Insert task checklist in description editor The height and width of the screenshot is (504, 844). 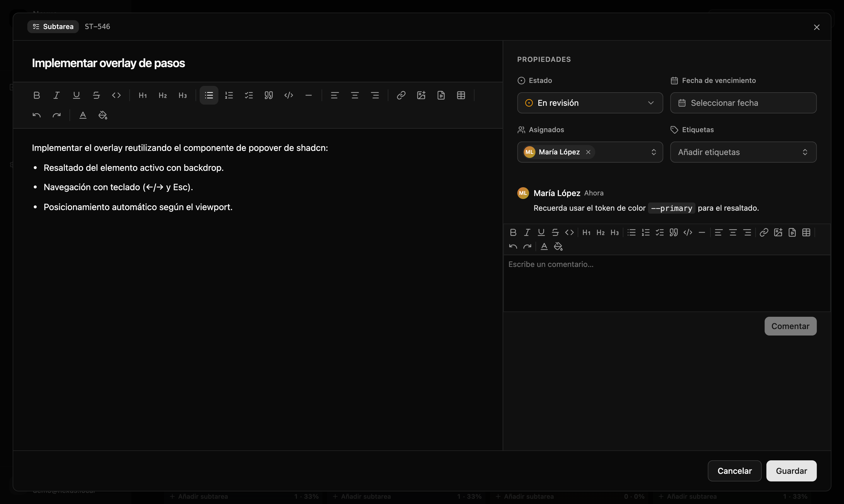pos(249,96)
